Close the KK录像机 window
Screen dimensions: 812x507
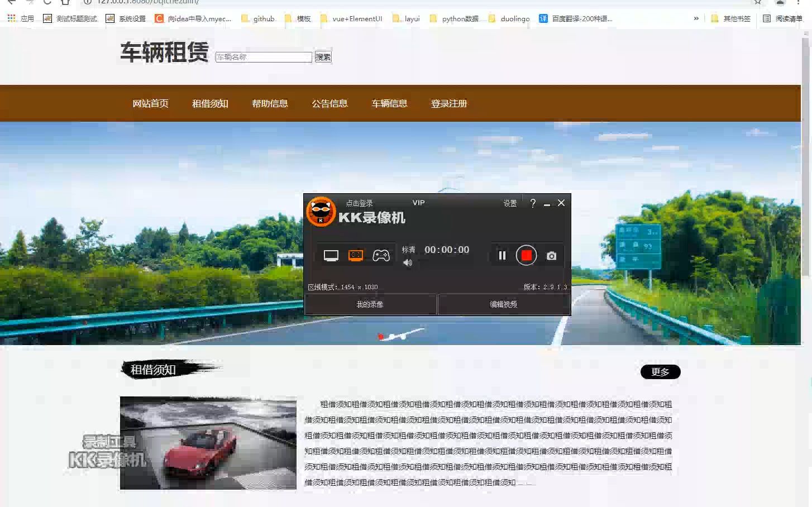tap(561, 203)
